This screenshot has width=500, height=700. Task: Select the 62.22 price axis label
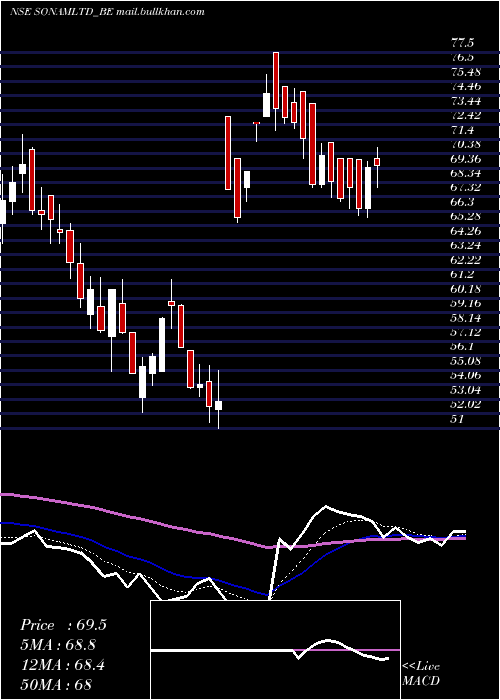coord(465,260)
